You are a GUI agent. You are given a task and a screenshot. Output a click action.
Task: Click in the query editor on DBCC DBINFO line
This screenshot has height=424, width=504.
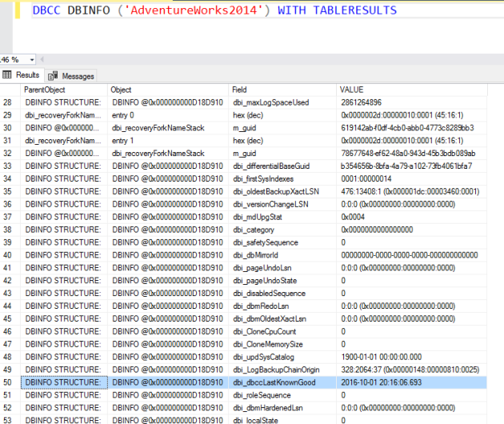click(214, 10)
